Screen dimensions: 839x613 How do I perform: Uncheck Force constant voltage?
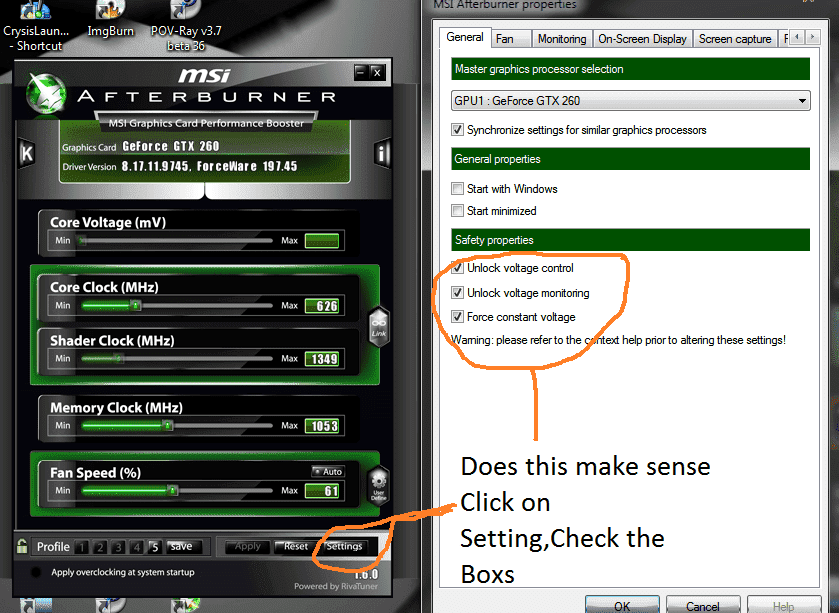coord(458,317)
